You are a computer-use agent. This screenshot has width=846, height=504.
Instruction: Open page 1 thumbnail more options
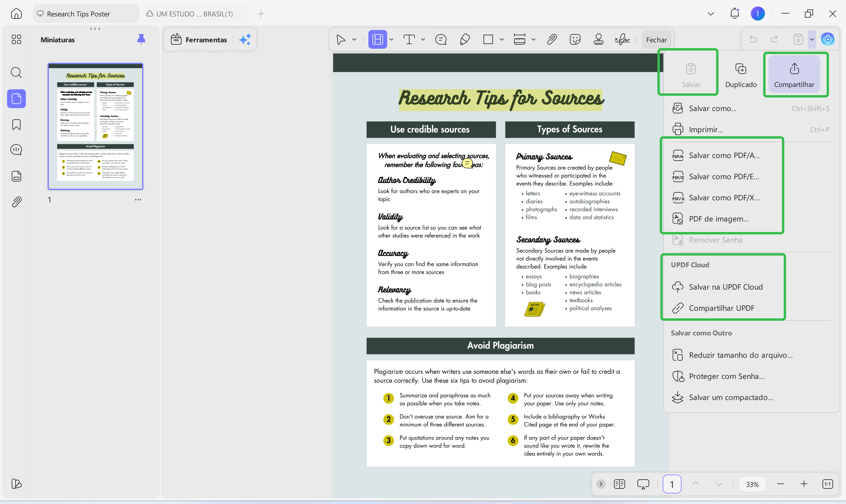pyautogui.click(x=138, y=200)
